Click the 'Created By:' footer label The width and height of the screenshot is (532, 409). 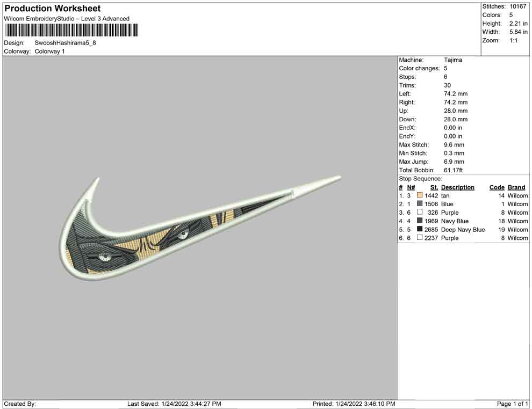pyautogui.click(x=20, y=404)
